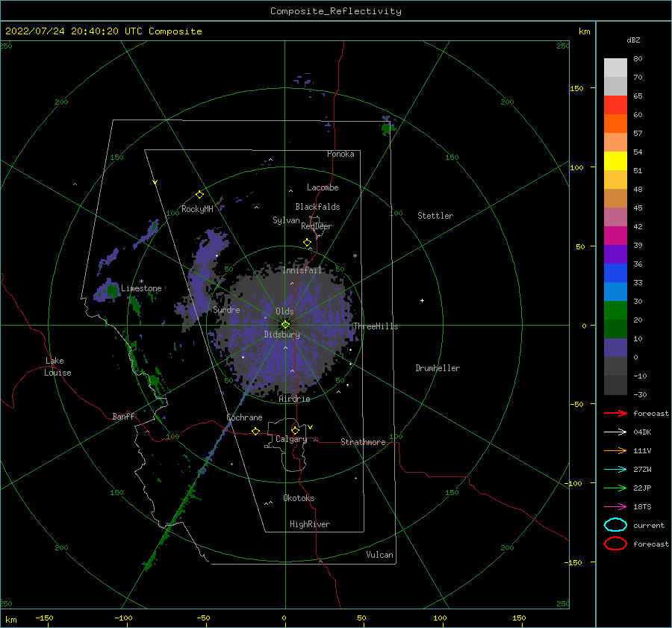The height and width of the screenshot is (628, 672).
Task: Click the red forecast arrow in legend
Action: click(615, 413)
